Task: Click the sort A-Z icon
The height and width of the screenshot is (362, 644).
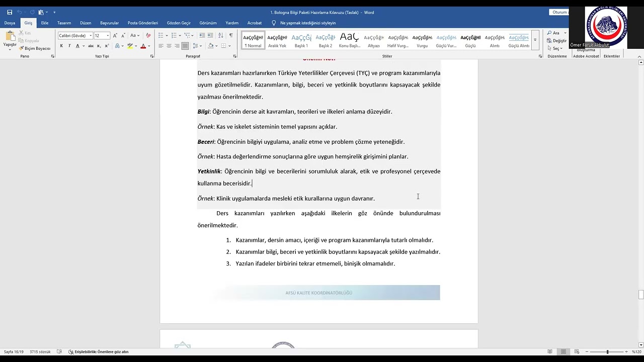Action: pos(221,36)
